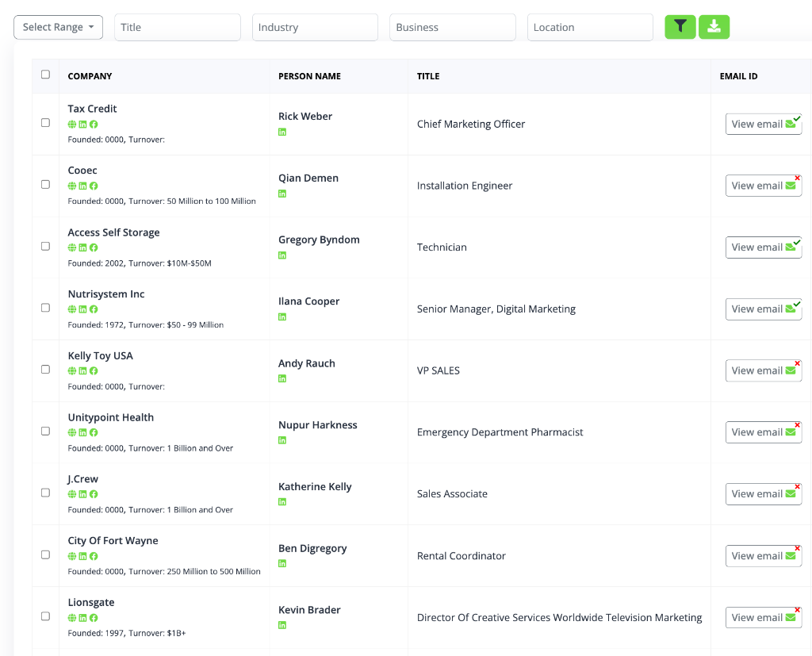Viewport: 812px width, 656px height.
Task: Select the Lionsgate company name
Action: 91,603
